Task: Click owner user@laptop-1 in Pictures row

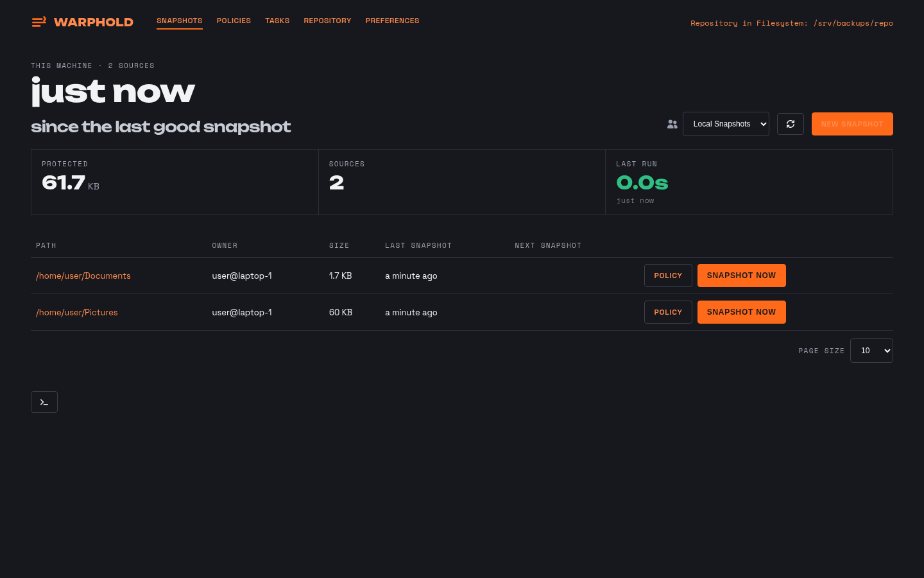Action: click(x=242, y=312)
